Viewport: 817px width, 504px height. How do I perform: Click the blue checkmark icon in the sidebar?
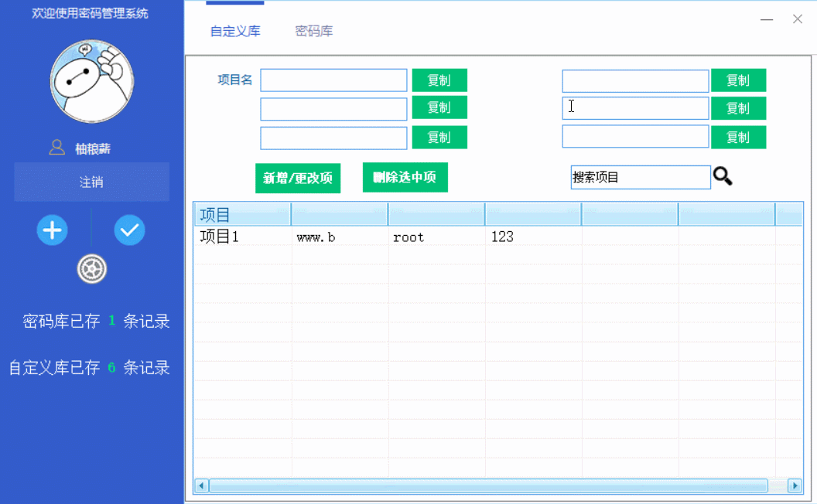point(129,230)
